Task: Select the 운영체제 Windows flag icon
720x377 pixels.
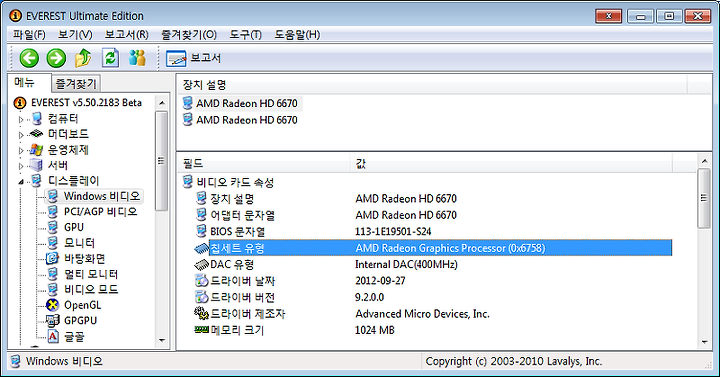Action: tap(36, 150)
